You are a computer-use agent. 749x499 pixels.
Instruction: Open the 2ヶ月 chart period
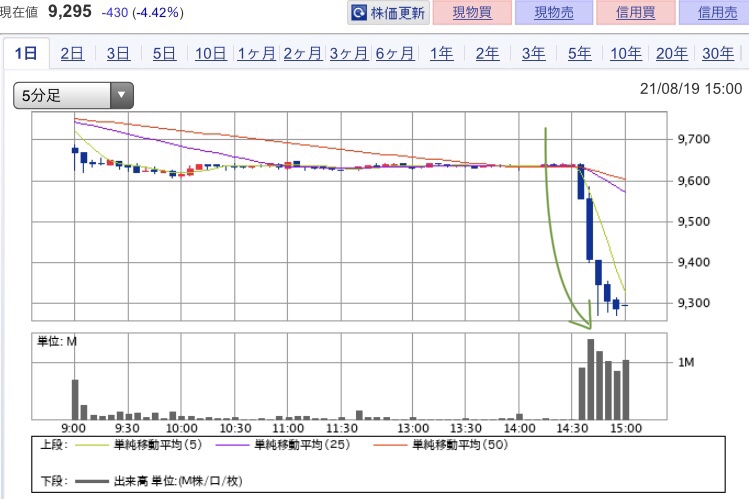tap(302, 53)
